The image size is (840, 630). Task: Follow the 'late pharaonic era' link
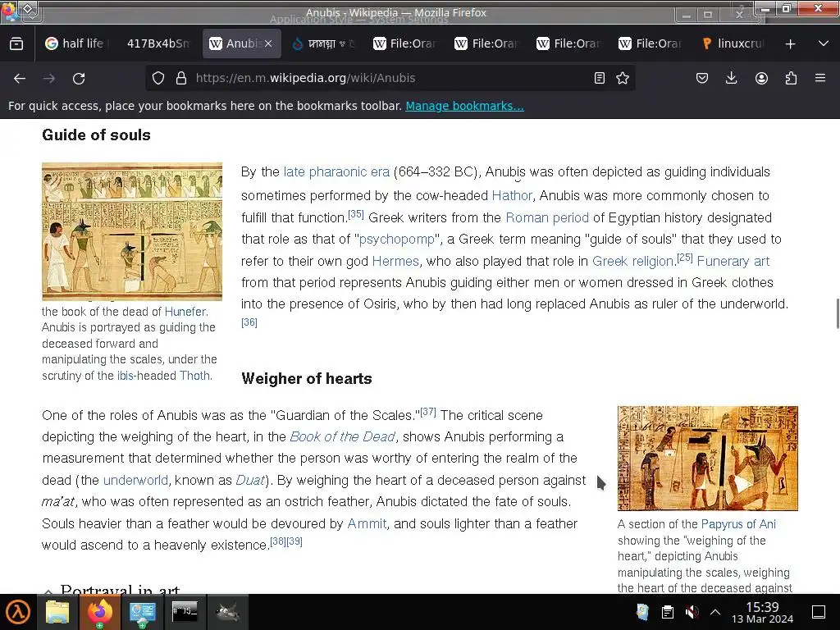[x=336, y=172]
